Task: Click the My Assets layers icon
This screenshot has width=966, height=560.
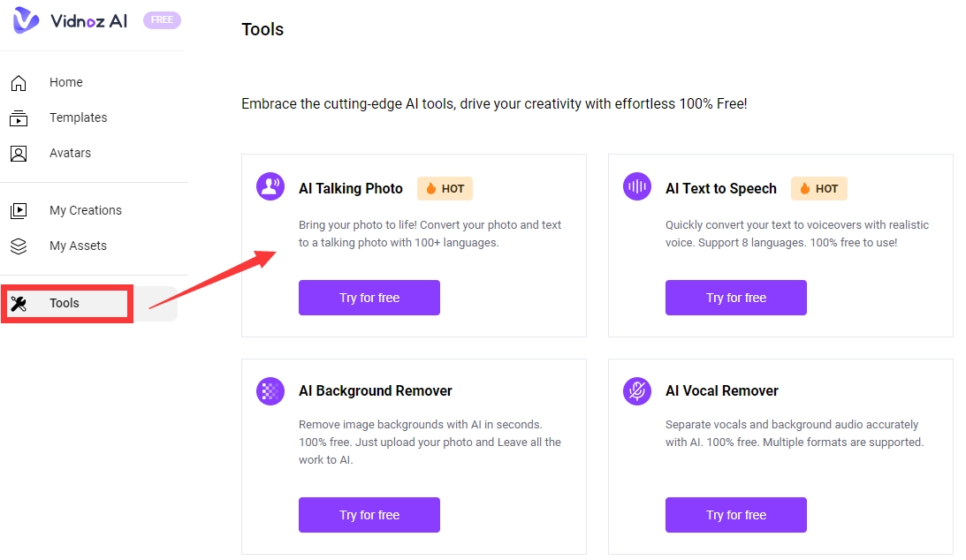Action: [x=19, y=246]
